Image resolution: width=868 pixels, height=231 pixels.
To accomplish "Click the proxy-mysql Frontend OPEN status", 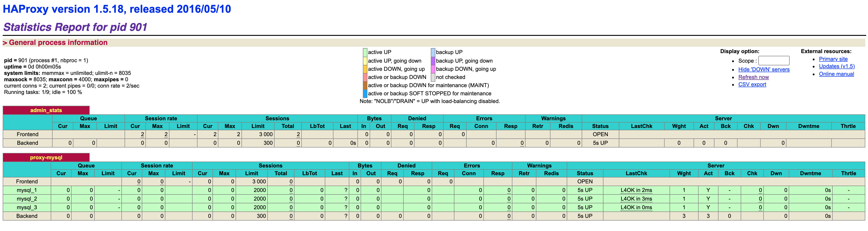I will pos(585,182).
